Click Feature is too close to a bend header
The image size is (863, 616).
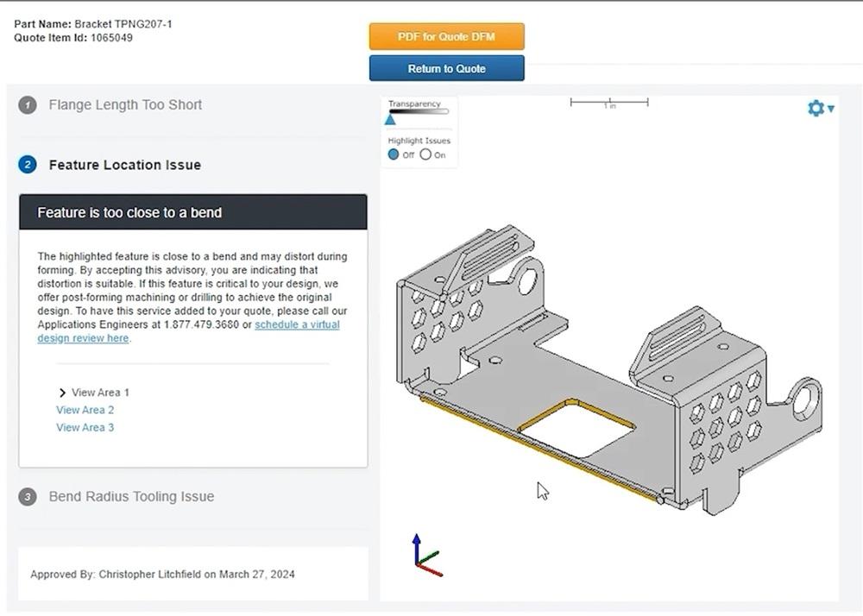coord(193,211)
